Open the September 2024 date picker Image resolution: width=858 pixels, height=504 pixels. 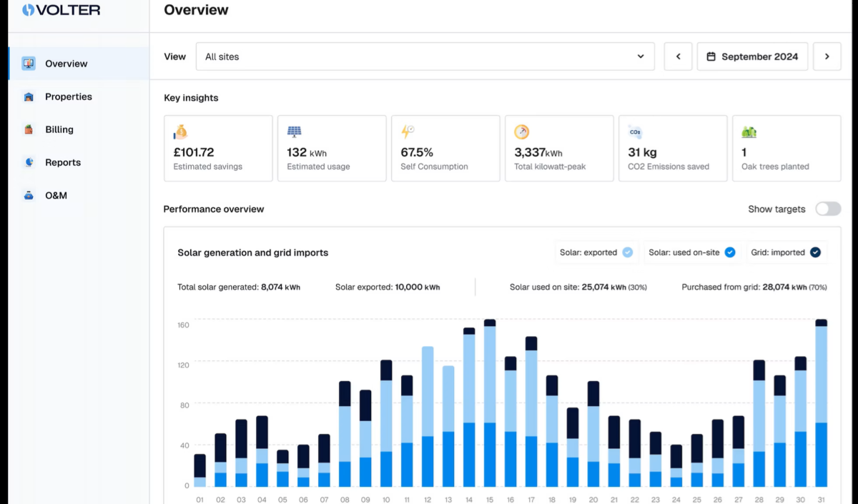coord(752,56)
